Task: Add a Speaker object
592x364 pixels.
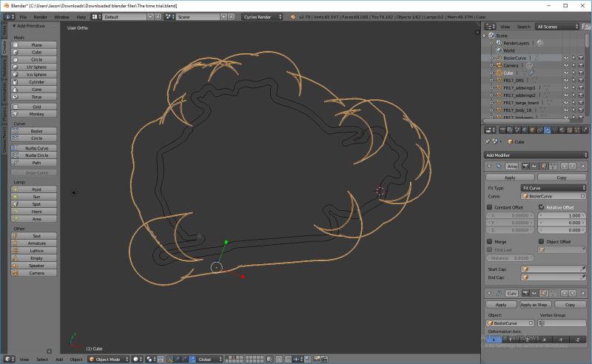Action: pos(34,266)
